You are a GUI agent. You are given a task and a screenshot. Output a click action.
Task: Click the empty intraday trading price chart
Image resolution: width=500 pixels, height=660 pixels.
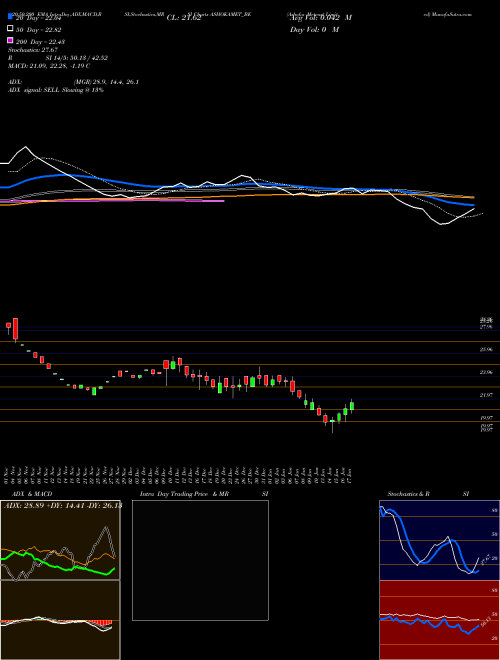point(200,560)
